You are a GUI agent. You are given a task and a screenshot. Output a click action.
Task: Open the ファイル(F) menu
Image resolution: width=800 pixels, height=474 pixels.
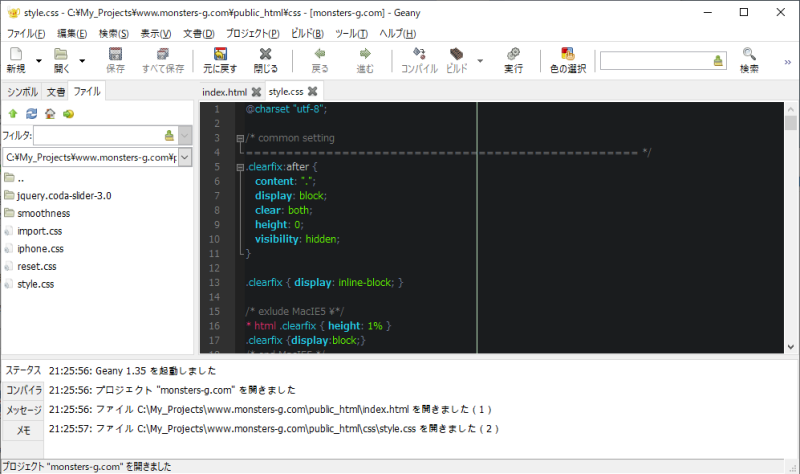point(26,34)
